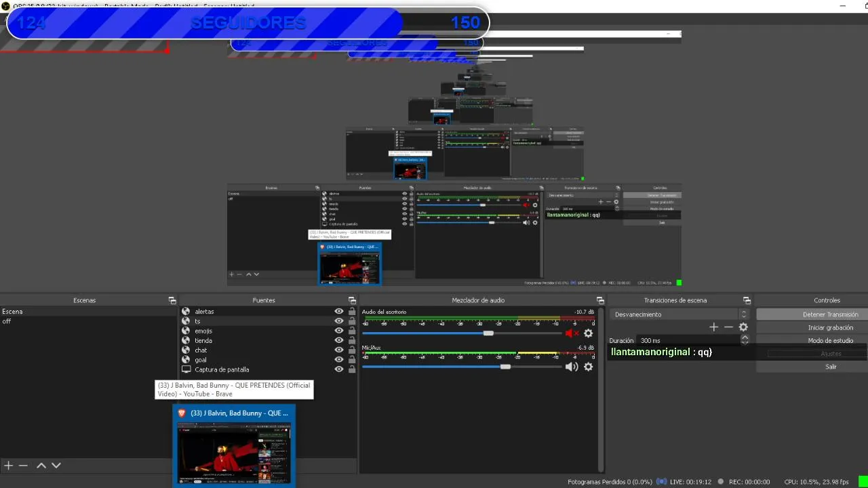Open transition properties gear icon
Image resolution: width=868 pixels, height=488 pixels.
[x=743, y=327]
